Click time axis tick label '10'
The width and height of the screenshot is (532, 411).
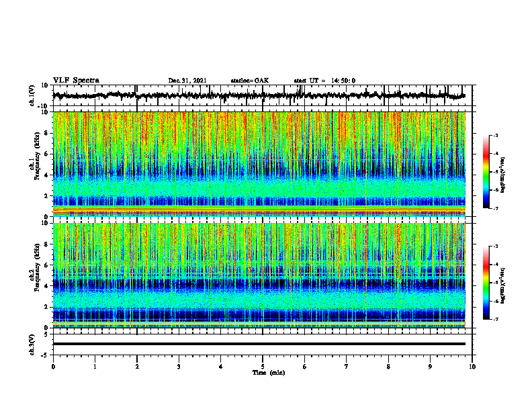click(x=472, y=367)
